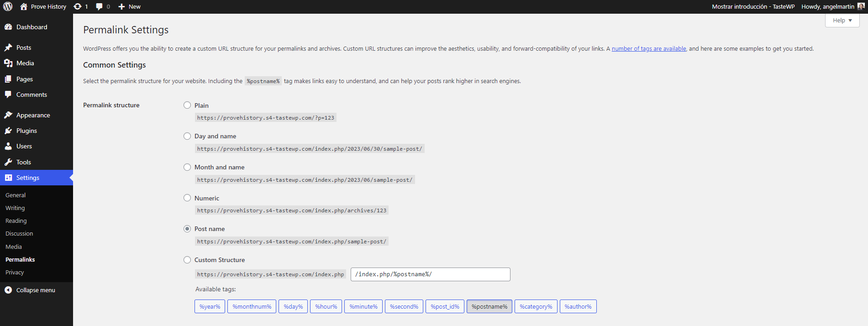Click Collapse menu text
Screen dimensions: 868x326
(36, 290)
